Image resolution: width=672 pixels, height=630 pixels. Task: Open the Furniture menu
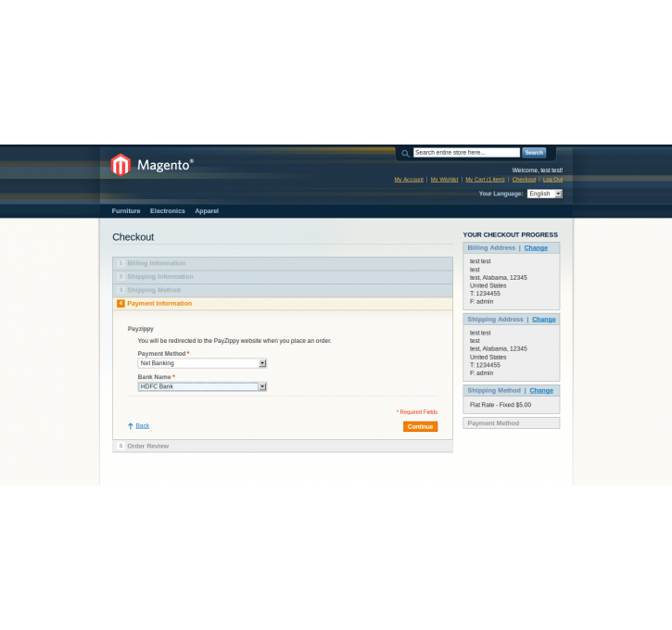[x=126, y=211]
